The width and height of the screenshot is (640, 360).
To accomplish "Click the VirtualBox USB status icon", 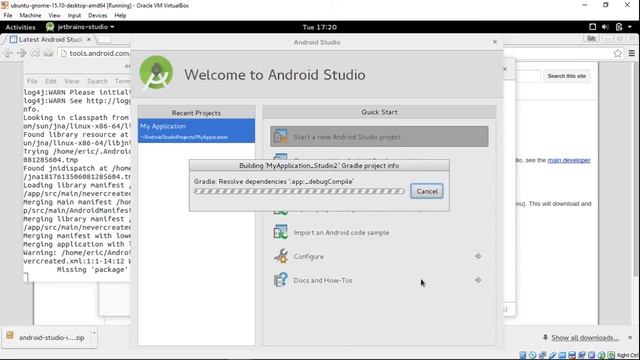I will click(552, 355).
